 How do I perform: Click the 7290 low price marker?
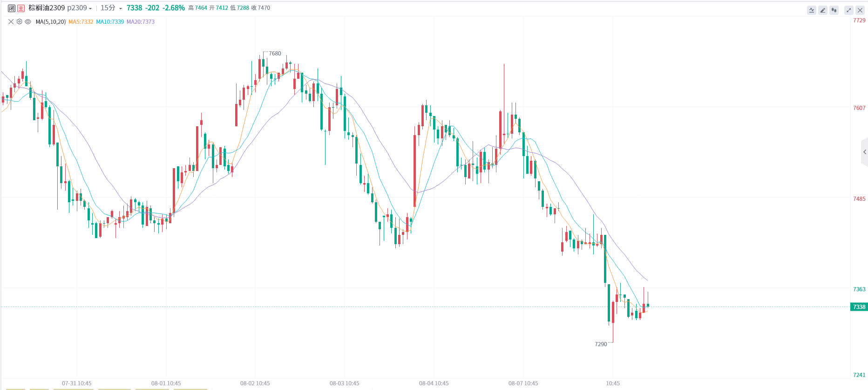click(x=601, y=344)
